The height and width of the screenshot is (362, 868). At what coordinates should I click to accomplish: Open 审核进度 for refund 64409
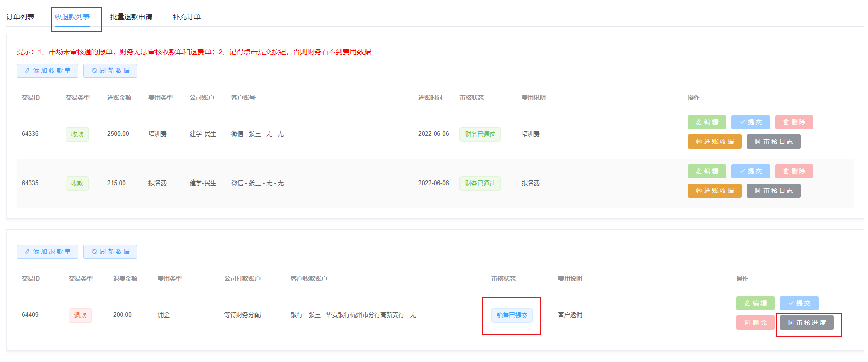(x=806, y=323)
